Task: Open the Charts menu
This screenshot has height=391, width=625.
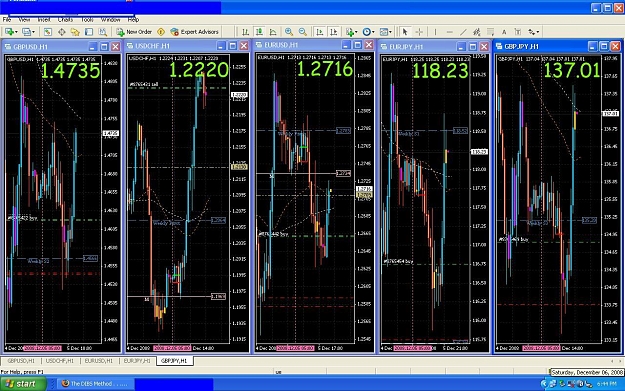Action: [x=65, y=20]
